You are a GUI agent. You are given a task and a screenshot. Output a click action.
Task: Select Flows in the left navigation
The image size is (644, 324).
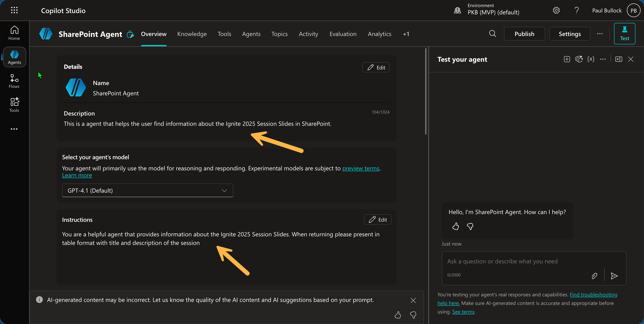coord(14,81)
